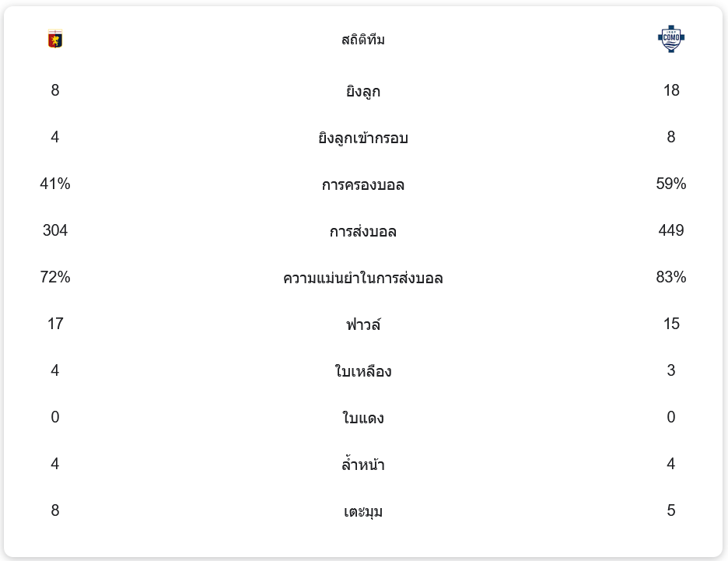The image size is (728, 561).
Task: Click the 41% possession value
Action: pyautogui.click(x=55, y=184)
